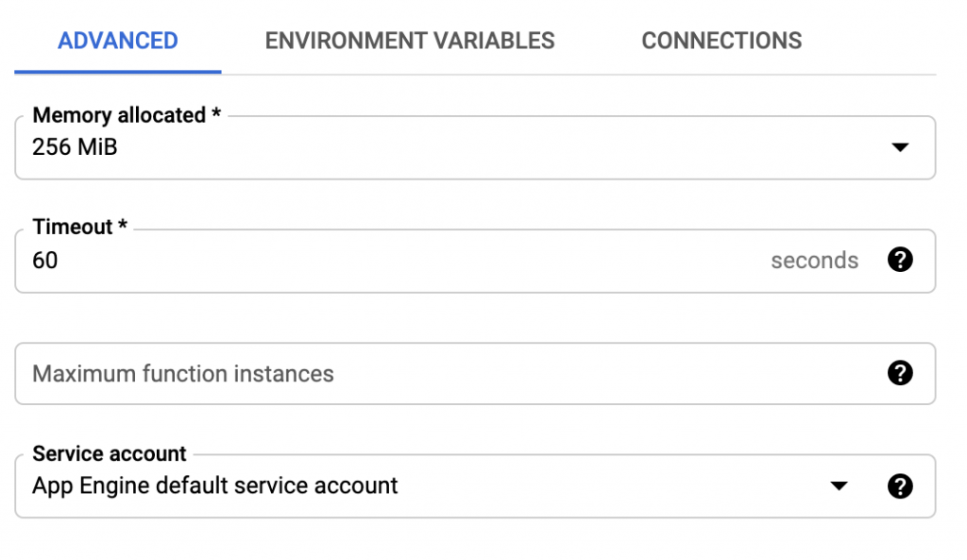Click App Engine default service account text
The width and height of the screenshot is (967, 560).
pos(212,486)
